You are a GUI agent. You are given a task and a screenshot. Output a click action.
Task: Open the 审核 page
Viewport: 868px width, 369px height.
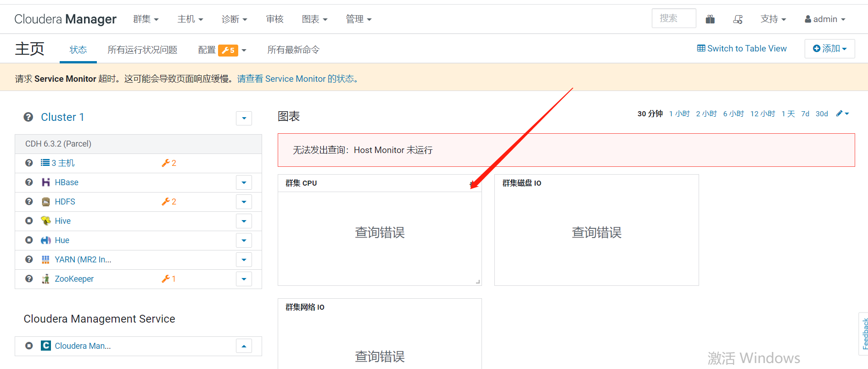275,19
